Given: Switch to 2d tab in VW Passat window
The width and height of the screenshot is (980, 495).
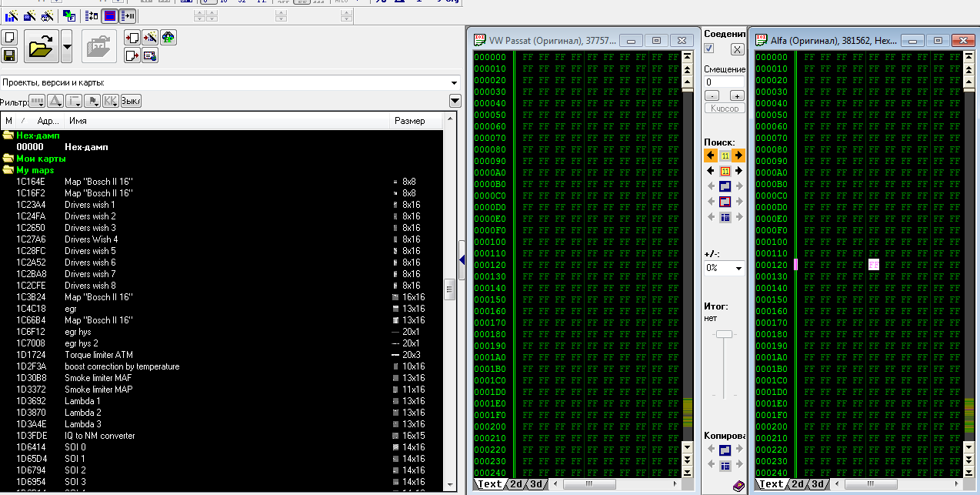Looking at the screenshot, I should coord(515,484).
